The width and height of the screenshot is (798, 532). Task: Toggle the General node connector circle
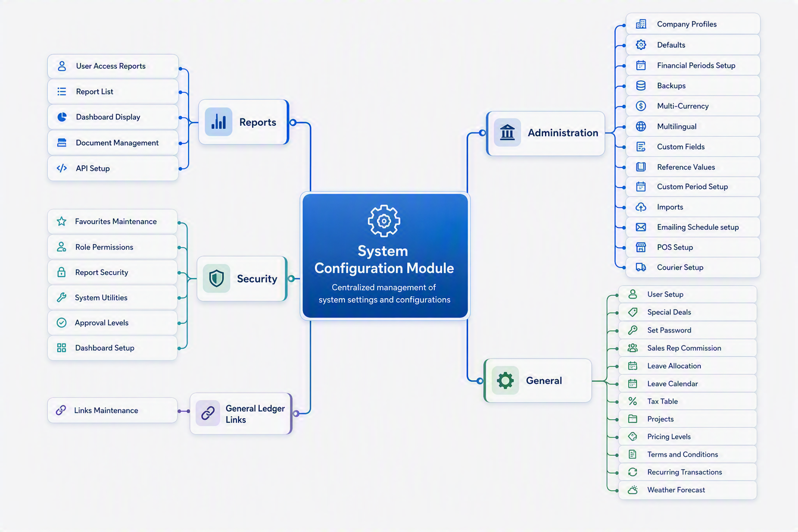pyautogui.click(x=480, y=381)
